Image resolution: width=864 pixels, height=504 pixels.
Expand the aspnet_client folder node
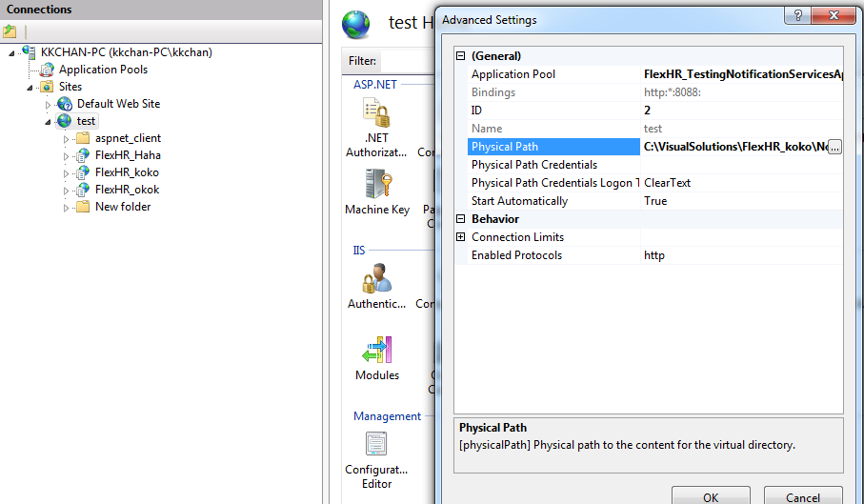click(x=66, y=139)
